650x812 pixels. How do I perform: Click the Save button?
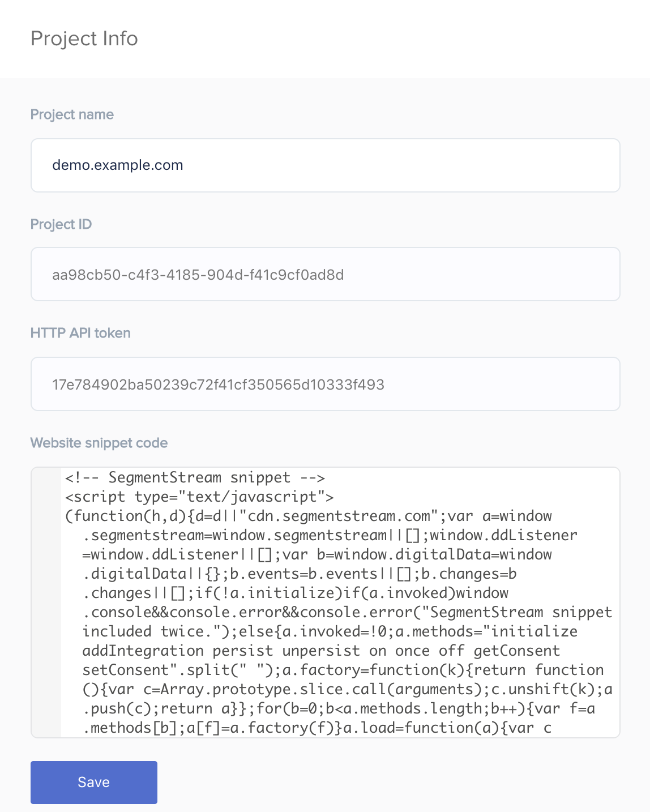pyautogui.click(x=94, y=782)
